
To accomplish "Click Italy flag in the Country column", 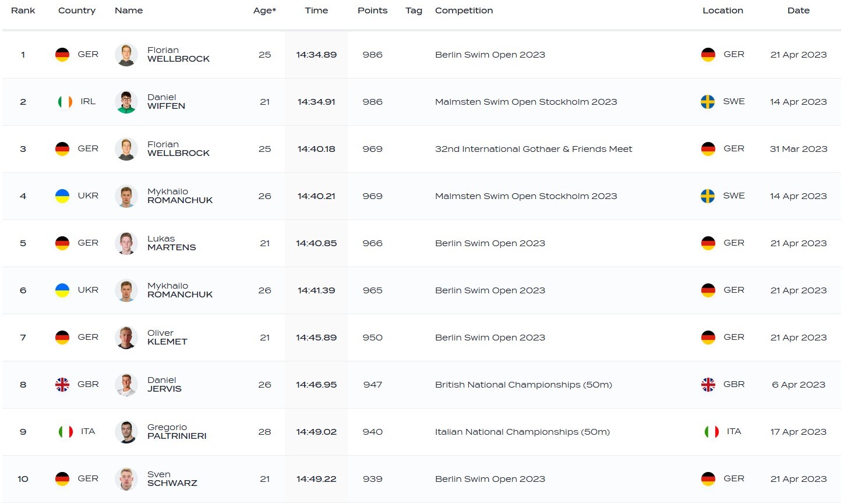I will pos(65,432).
